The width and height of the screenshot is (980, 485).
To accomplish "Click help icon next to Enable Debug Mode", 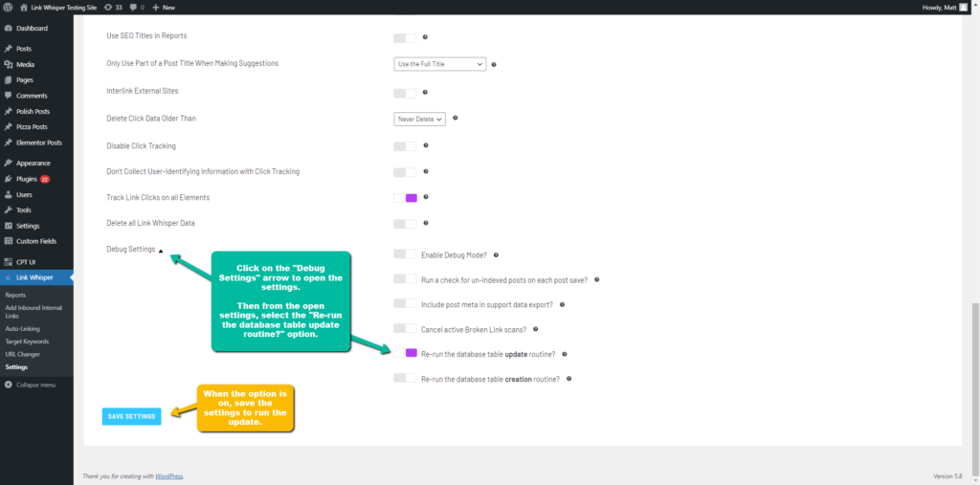I will [x=496, y=255].
